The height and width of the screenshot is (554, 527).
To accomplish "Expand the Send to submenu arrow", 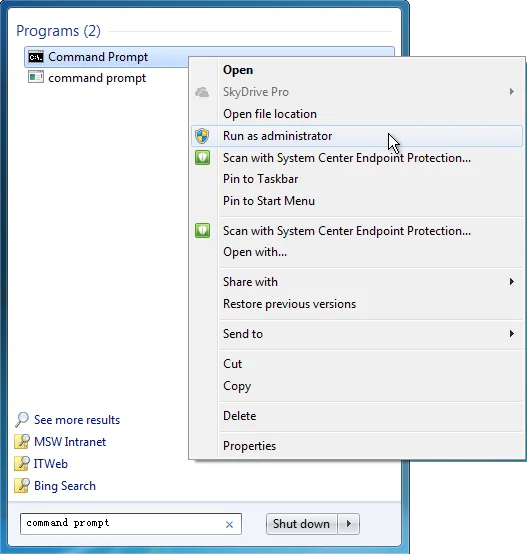I will click(511, 334).
